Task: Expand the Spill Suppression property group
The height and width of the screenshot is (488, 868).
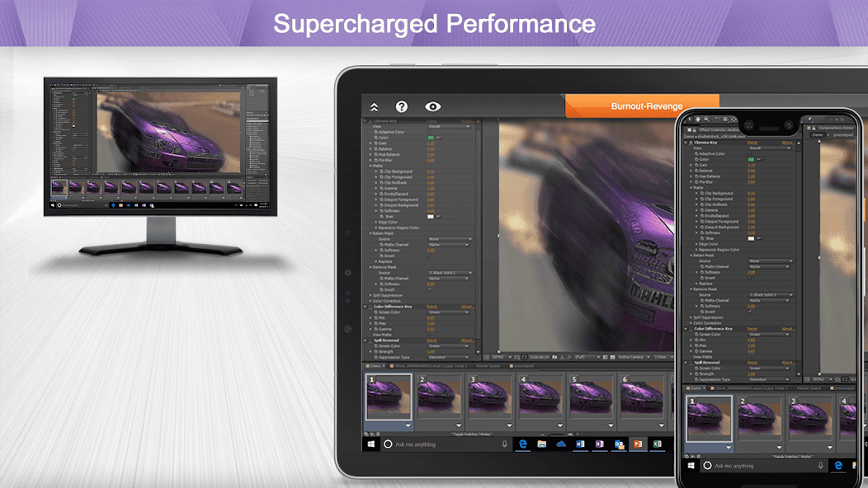Action: tap(370, 295)
